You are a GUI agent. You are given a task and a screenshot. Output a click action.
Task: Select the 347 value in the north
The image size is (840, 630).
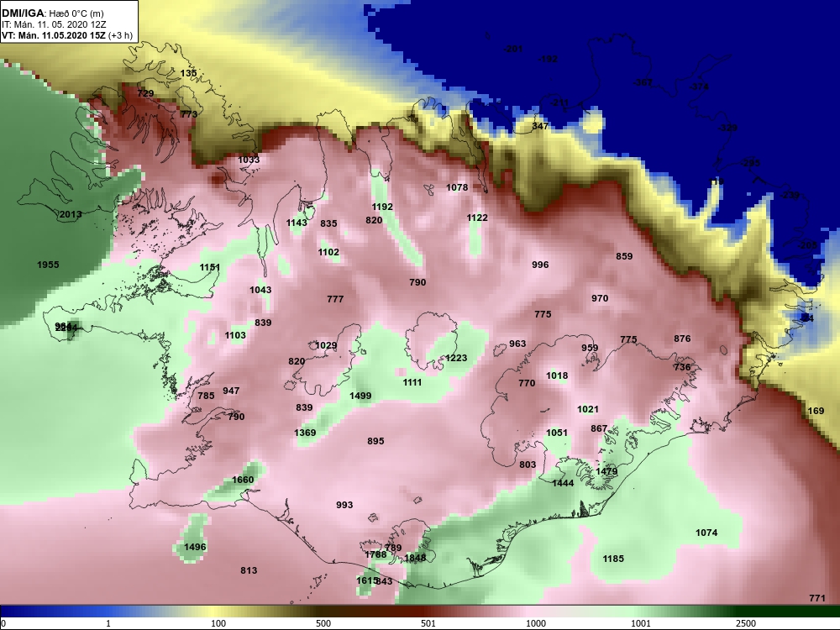(x=540, y=127)
